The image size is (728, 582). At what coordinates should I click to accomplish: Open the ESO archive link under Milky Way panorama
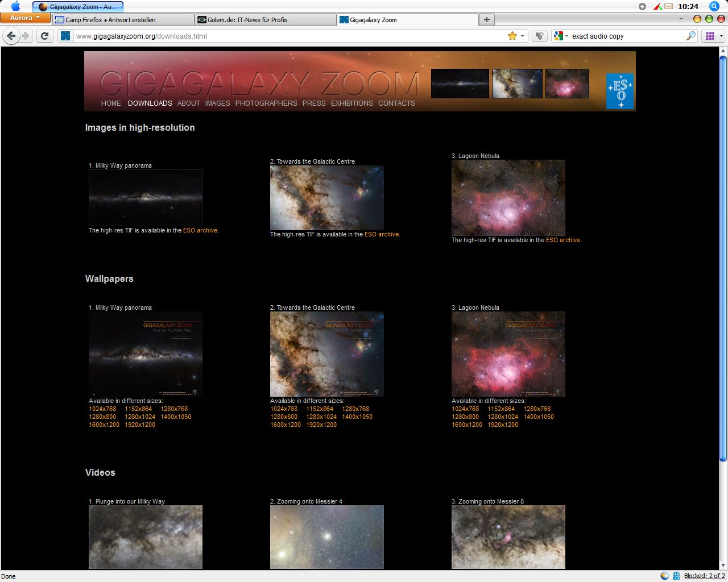point(200,231)
